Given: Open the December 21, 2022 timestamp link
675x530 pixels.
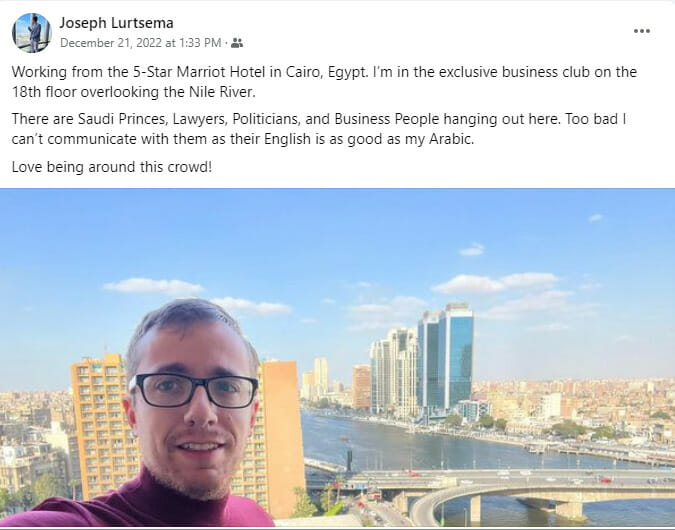Looking at the screenshot, I should click(x=140, y=43).
